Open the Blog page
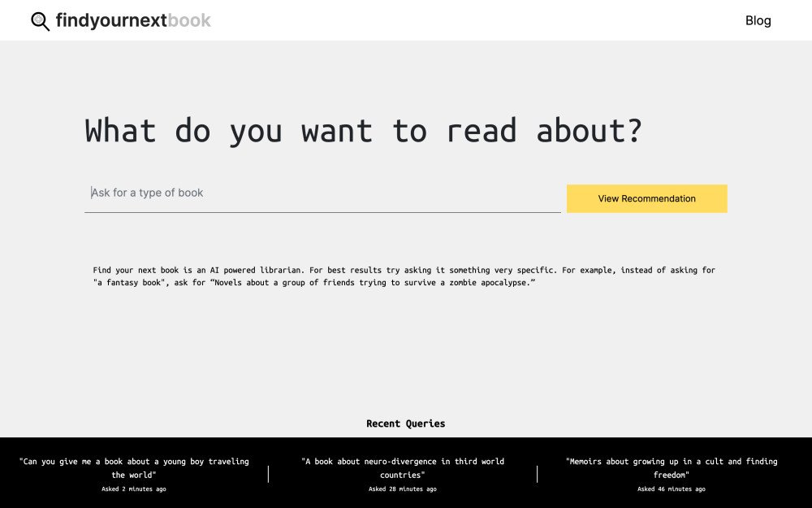 coord(758,20)
